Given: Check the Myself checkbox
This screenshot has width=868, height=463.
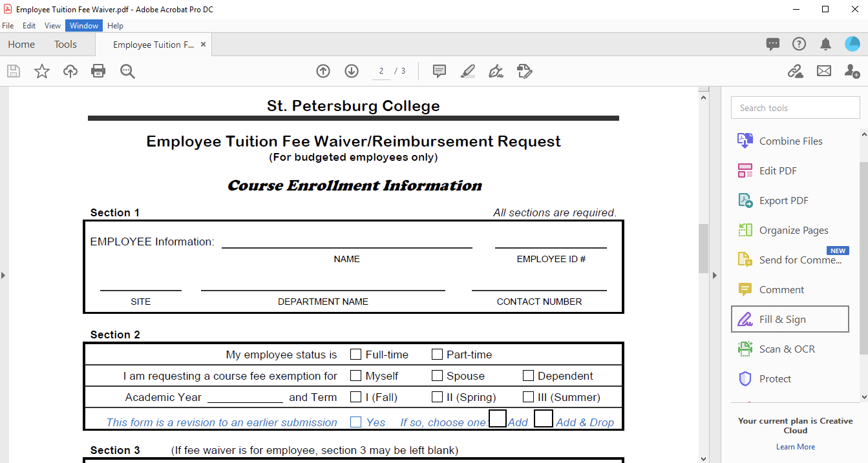Looking at the screenshot, I should point(355,375).
